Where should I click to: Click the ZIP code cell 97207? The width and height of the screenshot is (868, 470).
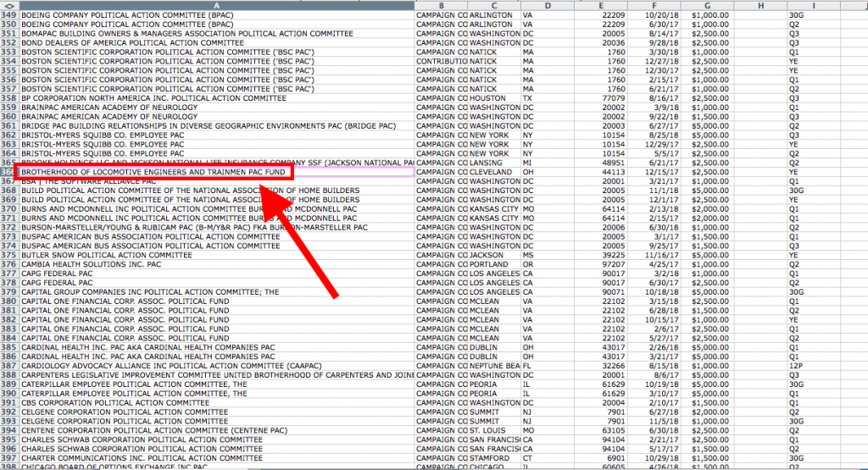tap(601, 264)
